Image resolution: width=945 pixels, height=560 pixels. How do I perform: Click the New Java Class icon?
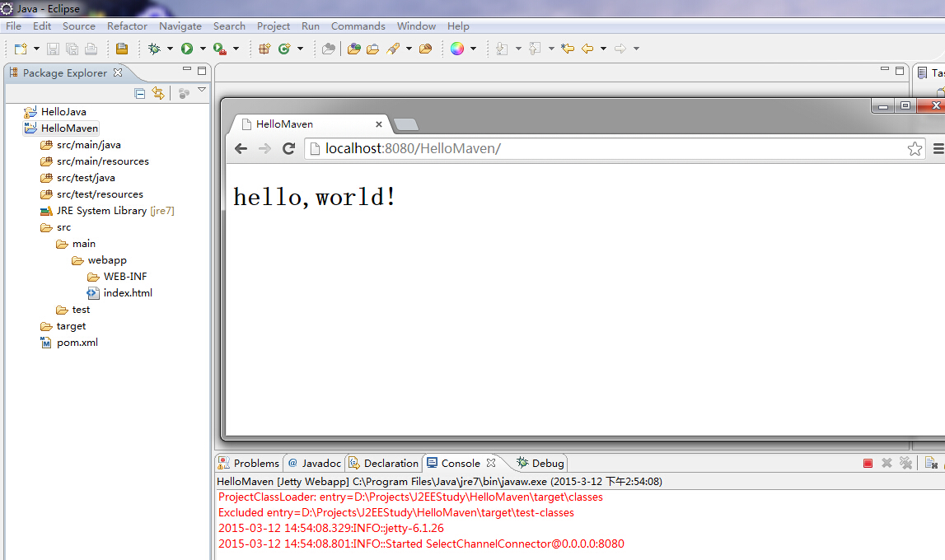(284, 49)
